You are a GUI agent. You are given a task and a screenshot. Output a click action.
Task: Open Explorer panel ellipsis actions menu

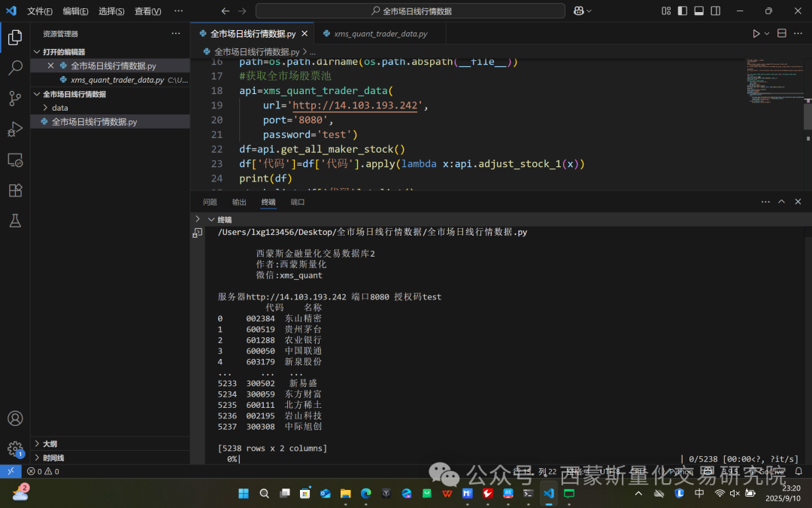point(176,34)
